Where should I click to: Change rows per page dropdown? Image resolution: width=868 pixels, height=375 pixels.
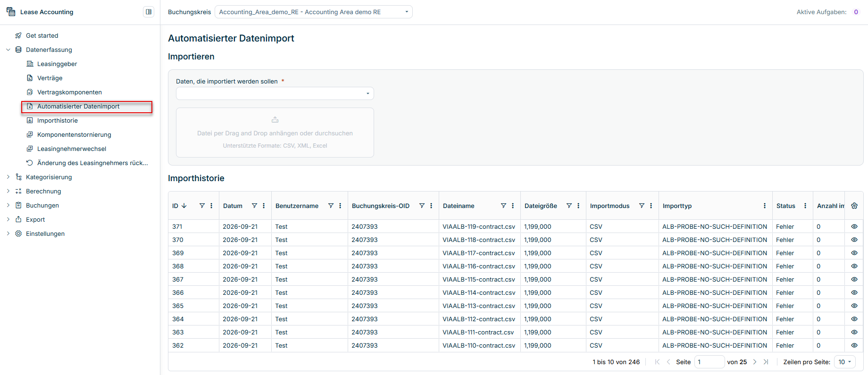tap(845, 362)
